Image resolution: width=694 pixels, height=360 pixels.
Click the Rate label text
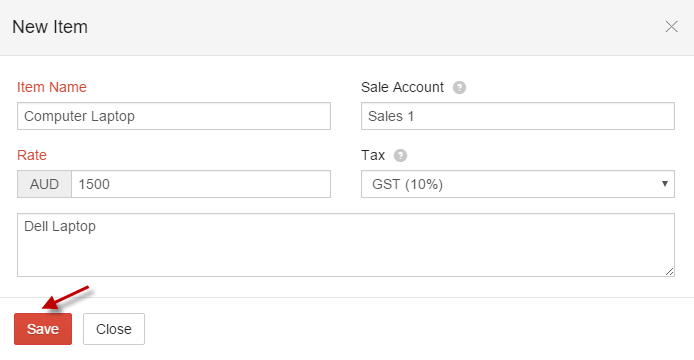click(32, 155)
